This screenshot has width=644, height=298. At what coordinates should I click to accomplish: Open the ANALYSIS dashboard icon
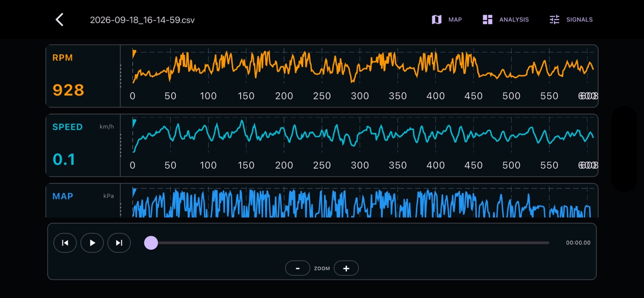click(488, 19)
